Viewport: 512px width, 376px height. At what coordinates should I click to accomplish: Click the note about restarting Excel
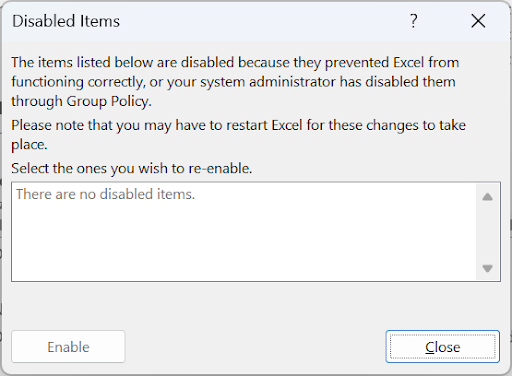click(238, 135)
